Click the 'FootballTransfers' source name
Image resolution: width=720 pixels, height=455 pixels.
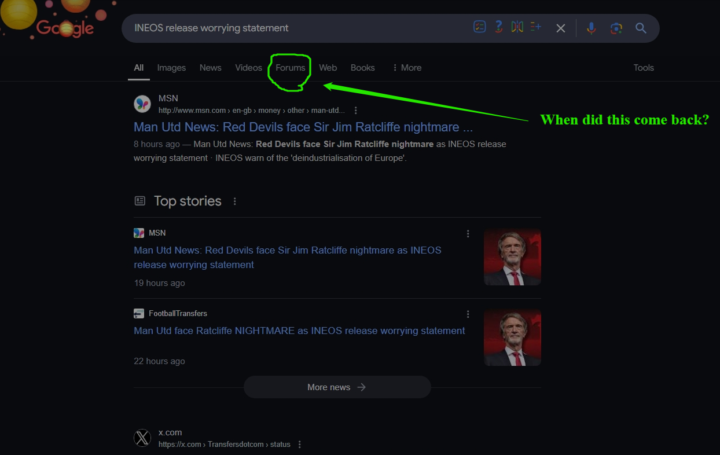(178, 313)
